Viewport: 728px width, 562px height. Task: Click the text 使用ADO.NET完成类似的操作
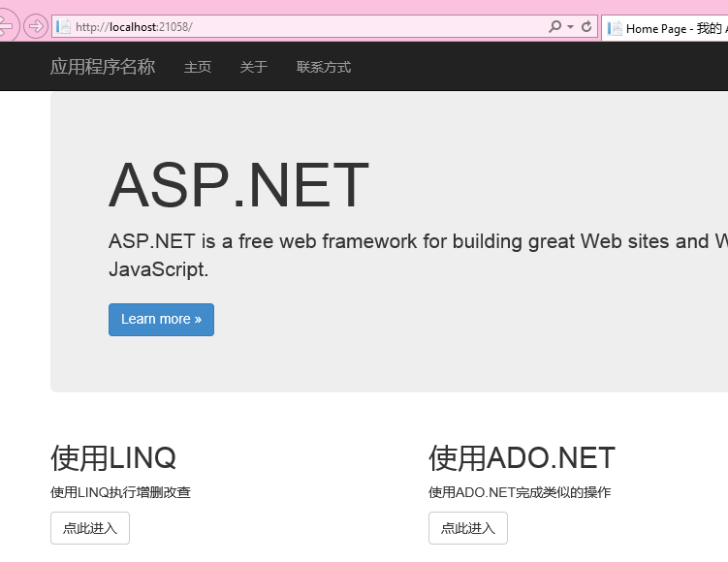(x=520, y=492)
